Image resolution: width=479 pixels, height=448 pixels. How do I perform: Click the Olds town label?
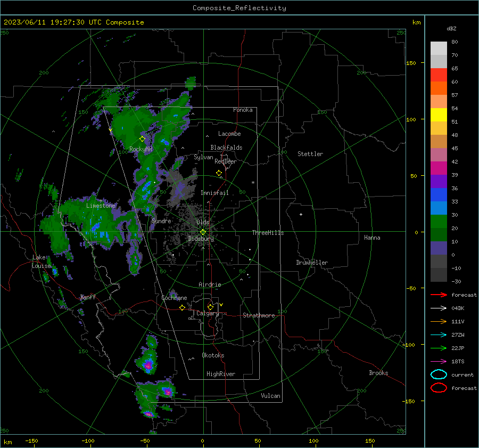click(203, 222)
